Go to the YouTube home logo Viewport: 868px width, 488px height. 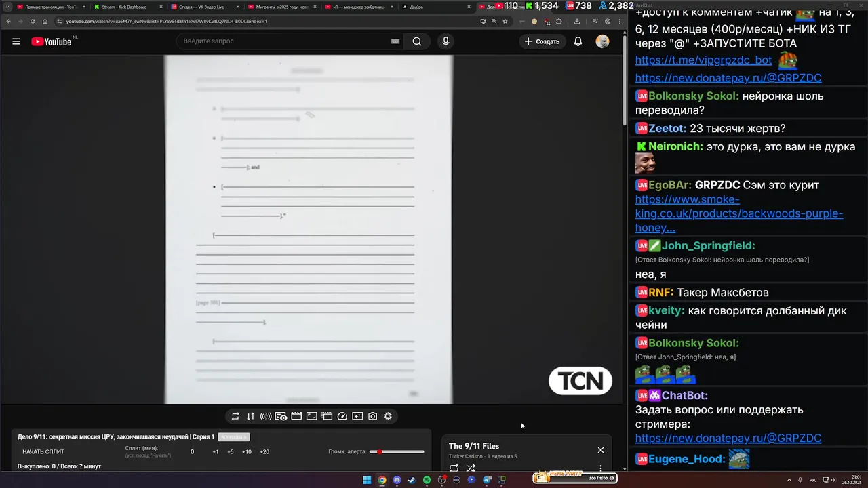click(51, 41)
